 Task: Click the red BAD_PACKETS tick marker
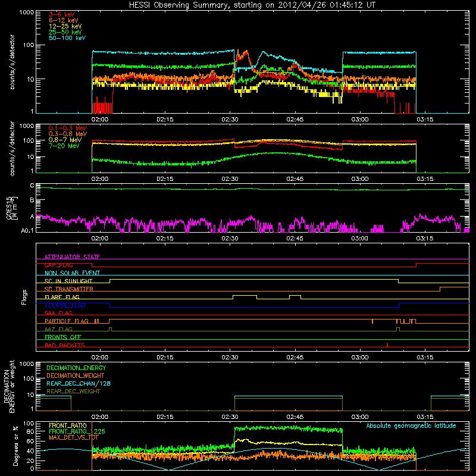tap(387, 345)
